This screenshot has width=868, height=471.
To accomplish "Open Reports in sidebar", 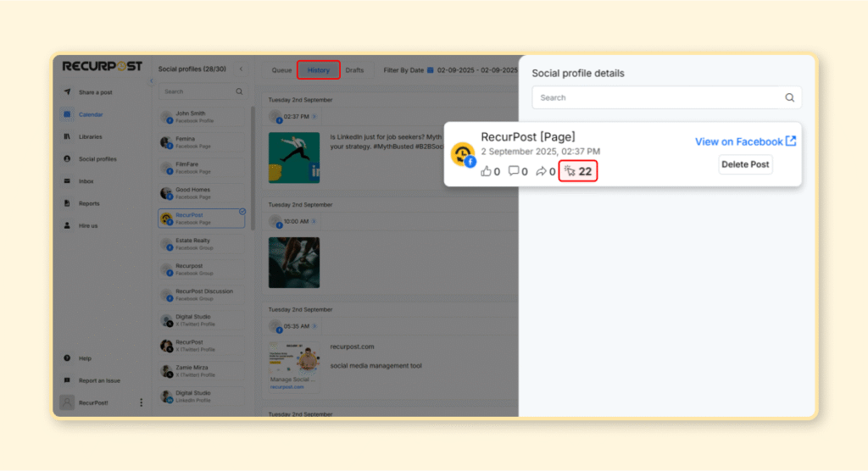I will [x=88, y=203].
